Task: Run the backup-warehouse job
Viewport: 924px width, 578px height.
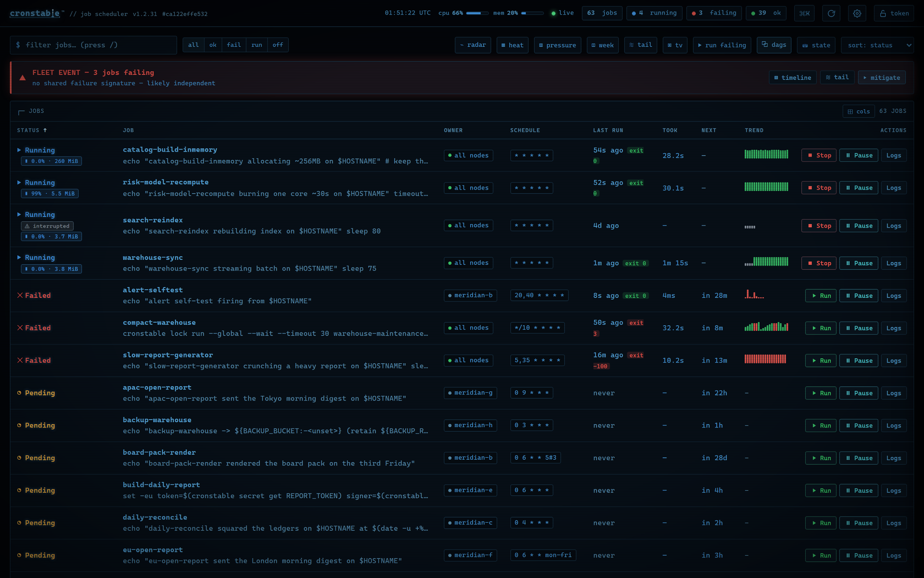Action: [x=821, y=426]
